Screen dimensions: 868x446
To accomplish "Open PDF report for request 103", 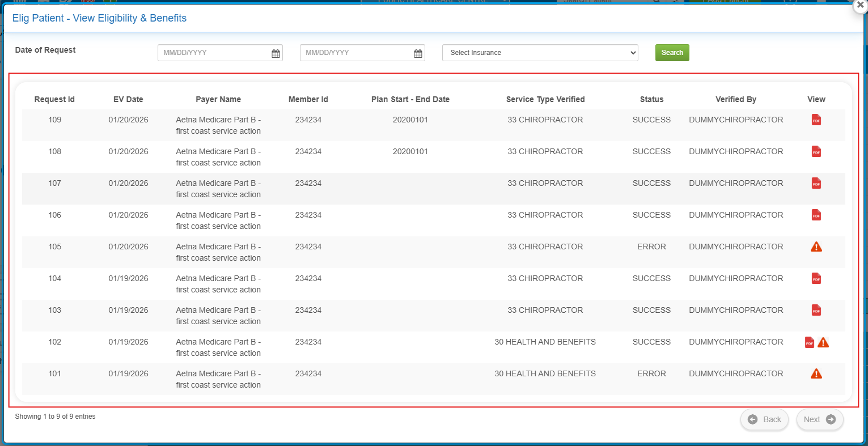I will (x=816, y=311).
